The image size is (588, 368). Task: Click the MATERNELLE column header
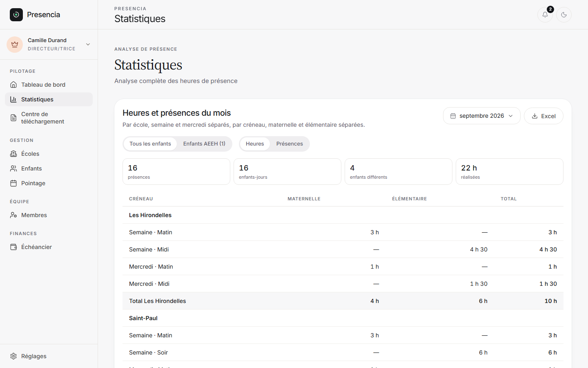click(304, 199)
